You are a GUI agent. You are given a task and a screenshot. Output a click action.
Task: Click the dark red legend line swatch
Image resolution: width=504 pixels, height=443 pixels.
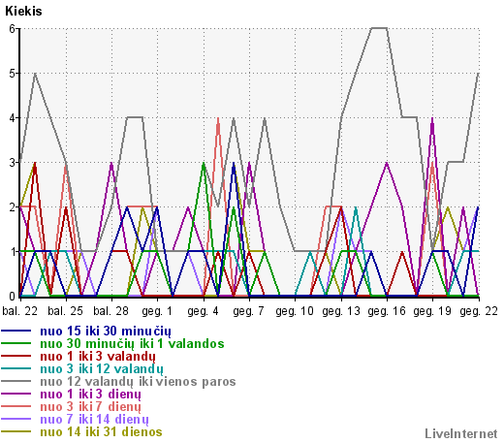click(x=16, y=356)
